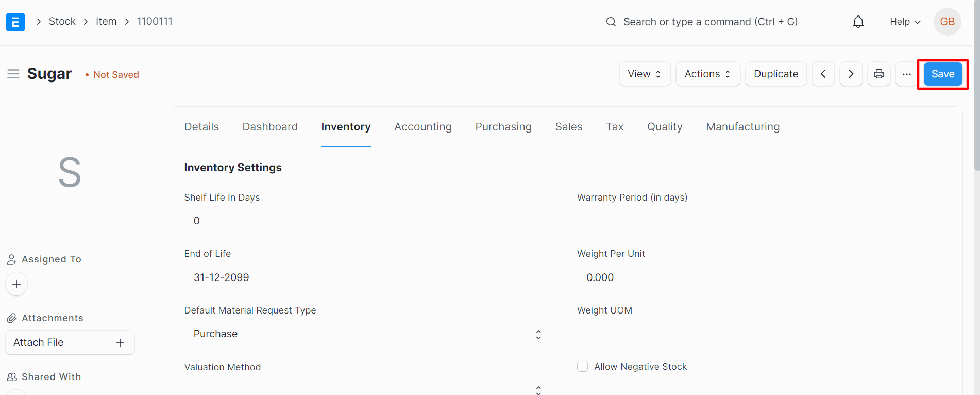Switch to the Dashboard tab
The height and width of the screenshot is (395, 980).
click(x=270, y=127)
